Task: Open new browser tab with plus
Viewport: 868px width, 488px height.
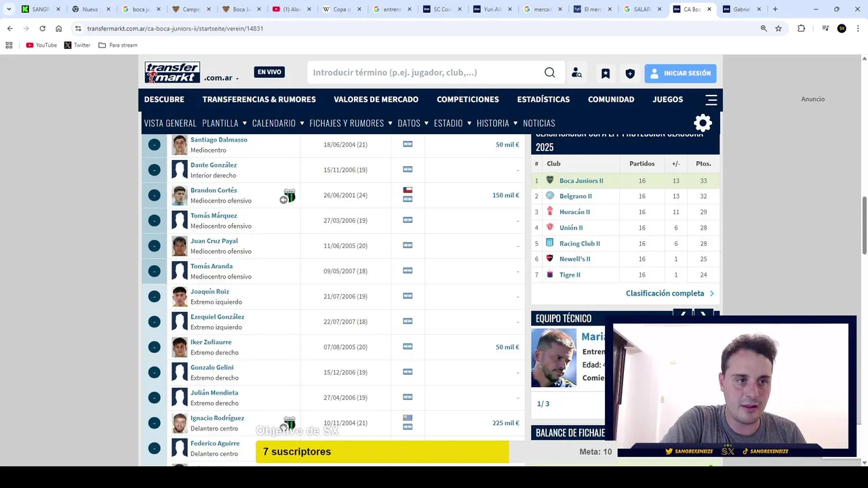Action: [x=775, y=9]
